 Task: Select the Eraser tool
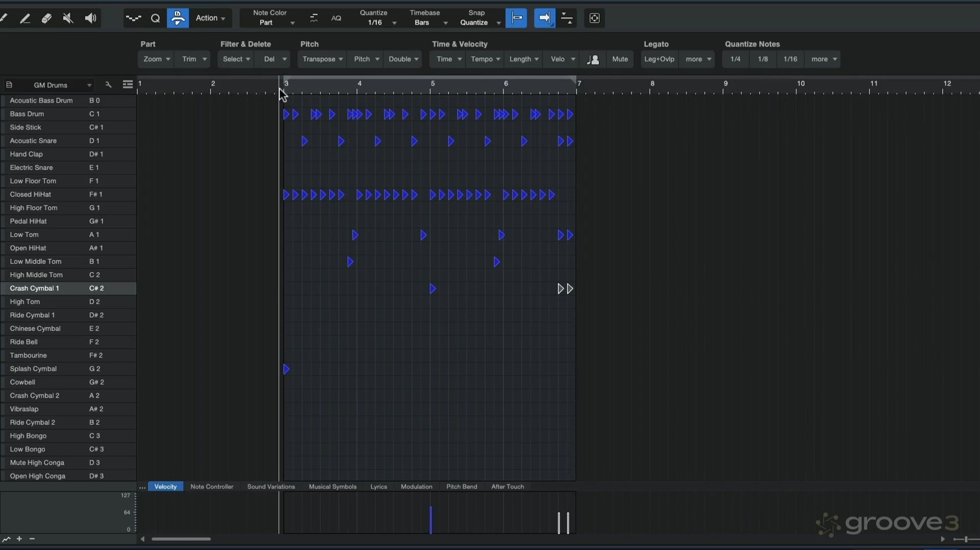tap(46, 18)
